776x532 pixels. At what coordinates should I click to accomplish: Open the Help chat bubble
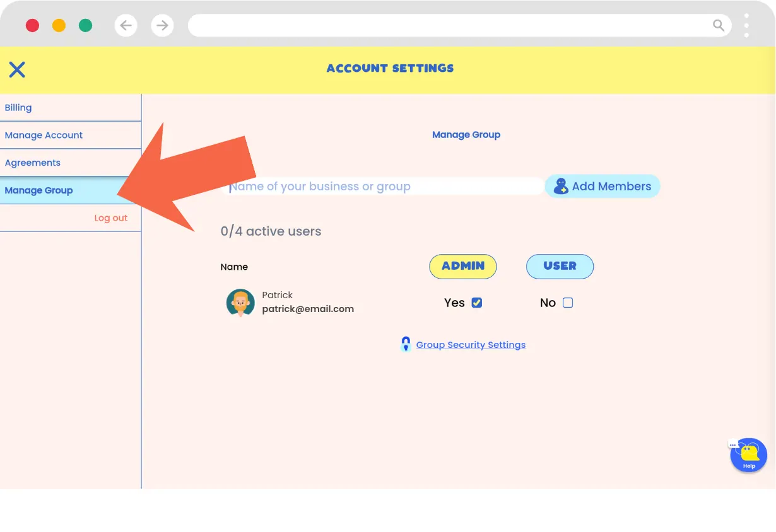click(x=748, y=455)
